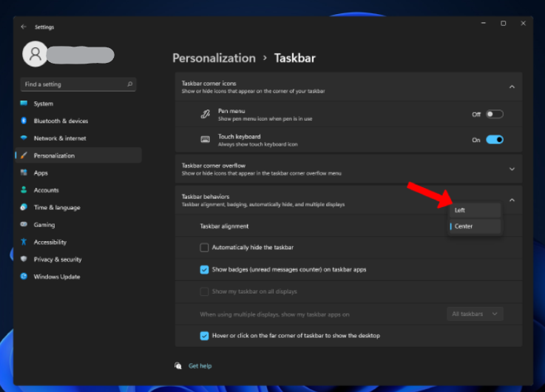545x392 pixels.
Task: Open Apps settings category
Action: [78, 173]
